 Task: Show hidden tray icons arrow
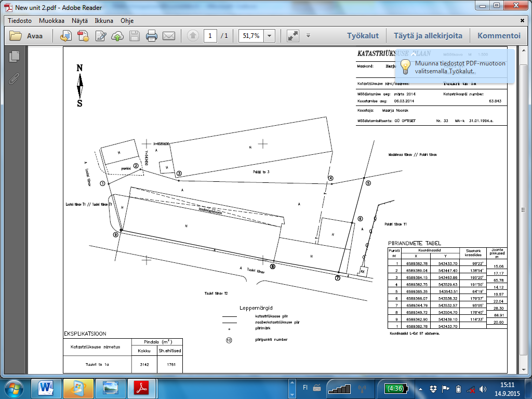pos(421,389)
